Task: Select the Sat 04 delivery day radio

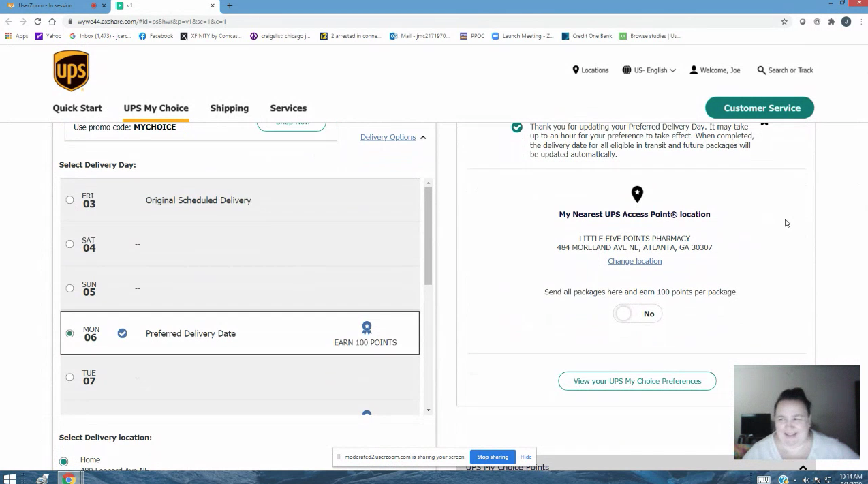Action: 69,244
